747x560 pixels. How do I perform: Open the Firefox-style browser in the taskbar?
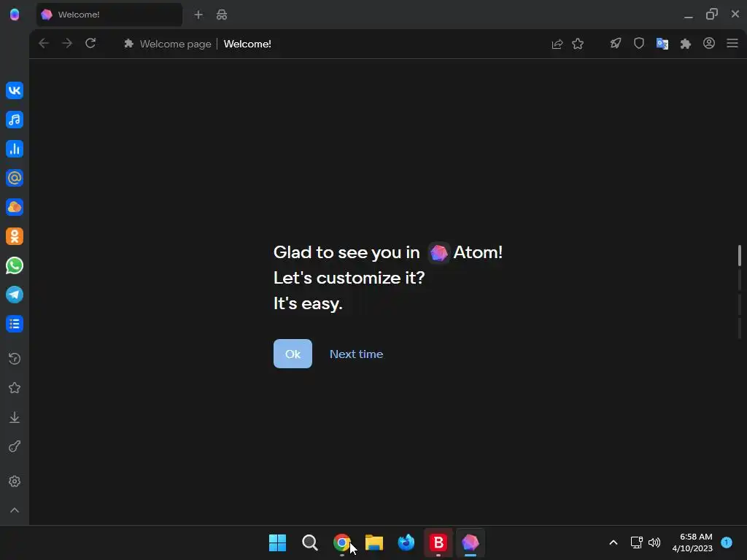coord(406,542)
